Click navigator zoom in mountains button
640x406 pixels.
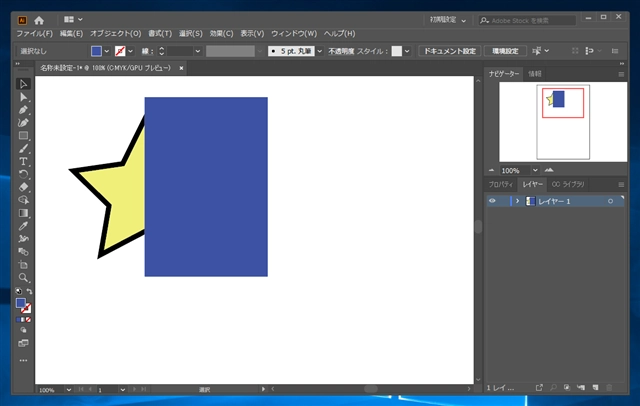(549, 170)
